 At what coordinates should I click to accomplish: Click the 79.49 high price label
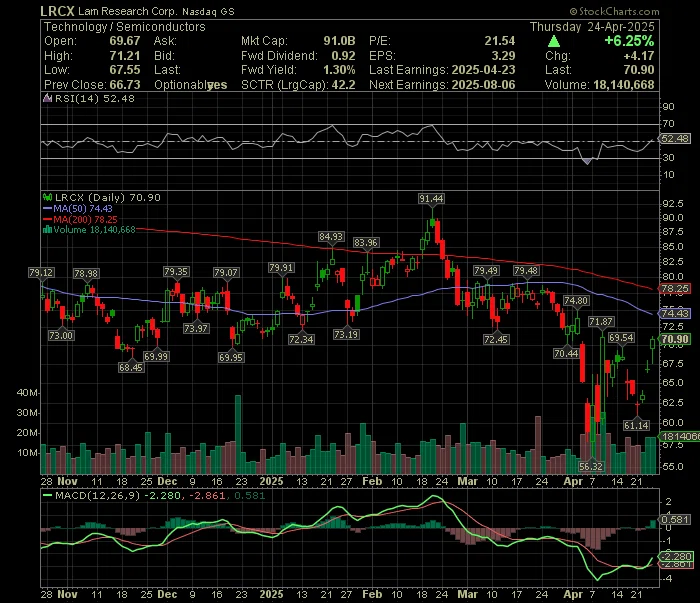point(486,271)
